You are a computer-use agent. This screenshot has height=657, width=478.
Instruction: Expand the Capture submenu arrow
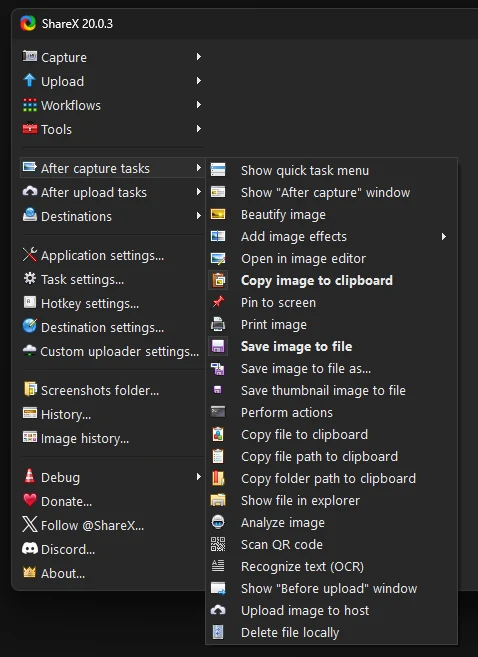point(199,56)
